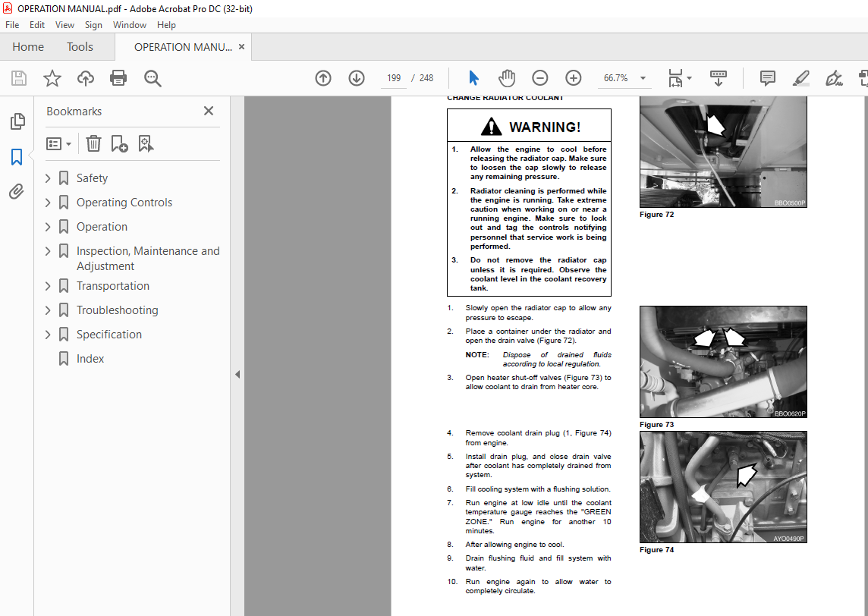
Task: Open Page Thumbnails panel icon
Action: coord(17,121)
